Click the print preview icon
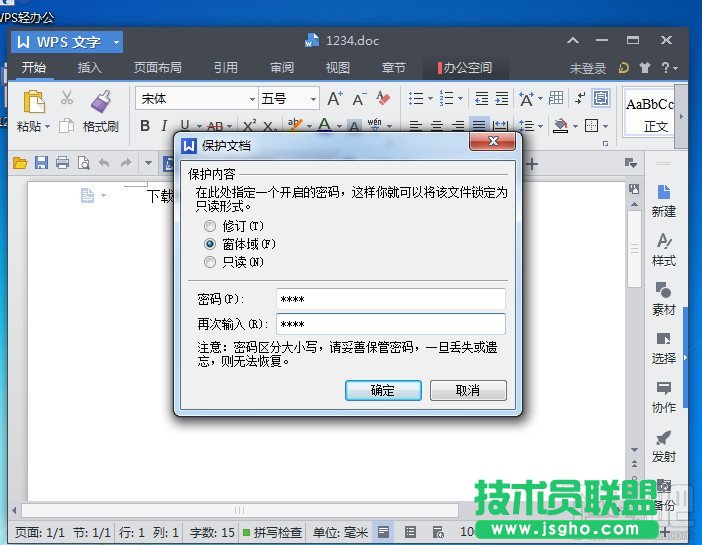Screen dimensions: 702x545 tap(84, 163)
